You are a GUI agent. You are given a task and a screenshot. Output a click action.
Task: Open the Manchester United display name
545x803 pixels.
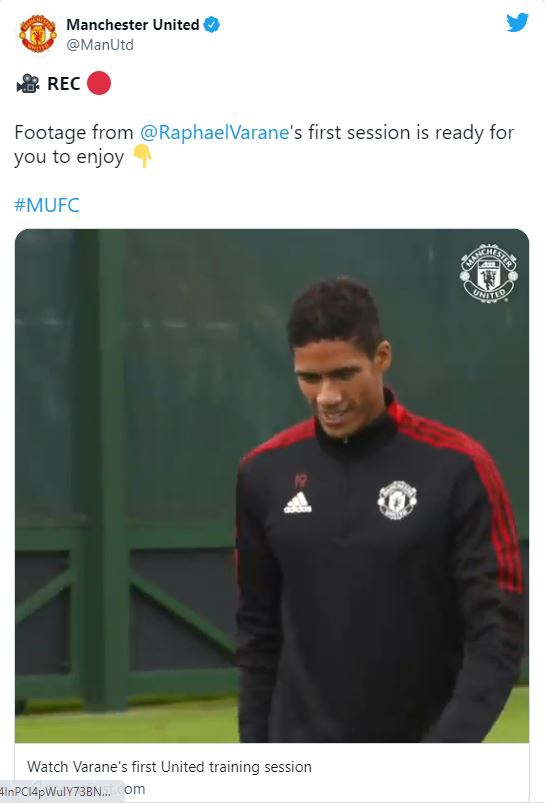click(x=133, y=25)
